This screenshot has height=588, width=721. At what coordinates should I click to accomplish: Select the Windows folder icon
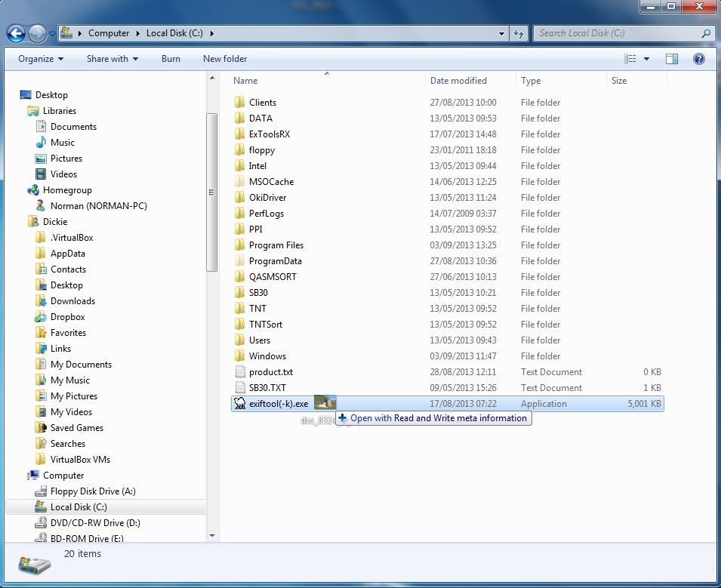coord(239,356)
